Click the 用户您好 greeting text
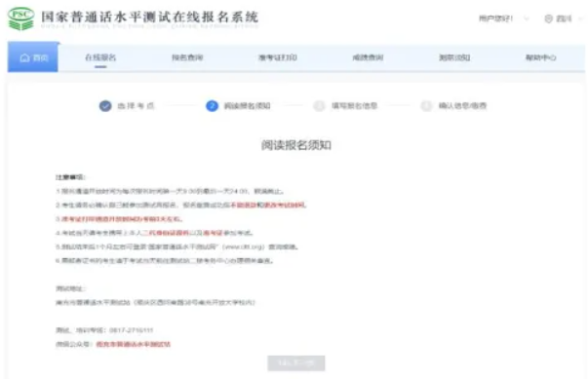This screenshot has width=588, height=379. (x=495, y=19)
